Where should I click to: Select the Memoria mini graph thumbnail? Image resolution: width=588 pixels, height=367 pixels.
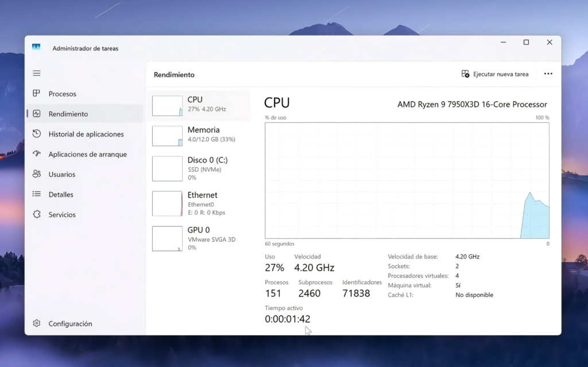coord(167,136)
